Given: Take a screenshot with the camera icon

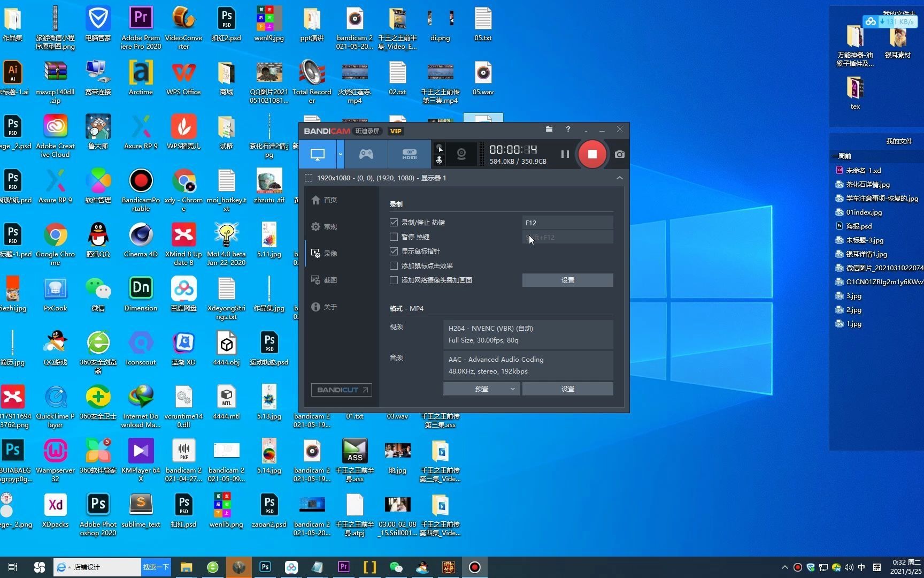Looking at the screenshot, I should pyautogui.click(x=619, y=154).
